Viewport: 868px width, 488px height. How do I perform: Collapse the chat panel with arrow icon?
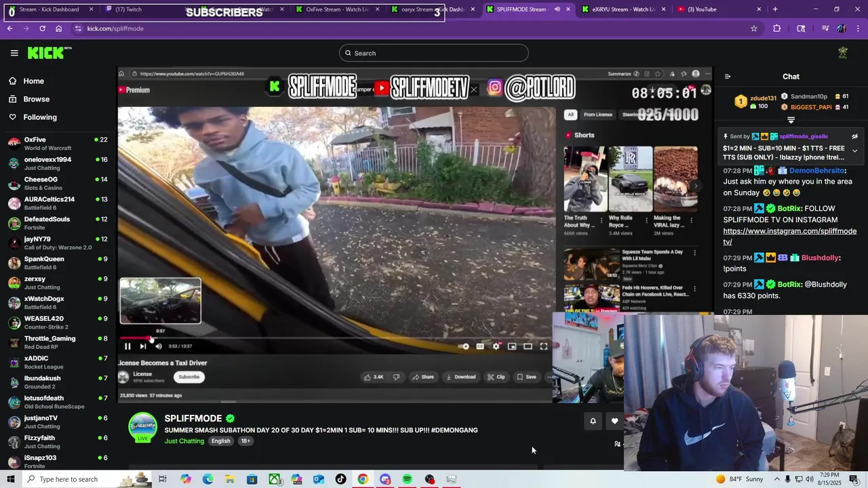pyautogui.click(x=727, y=77)
